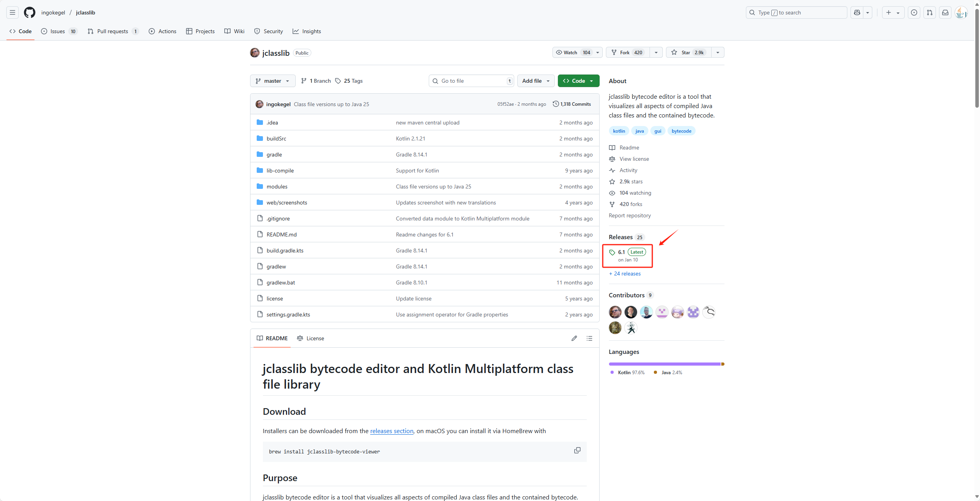The width and height of the screenshot is (980, 501).
Task: Focus the Type / to search box
Action: coord(796,12)
